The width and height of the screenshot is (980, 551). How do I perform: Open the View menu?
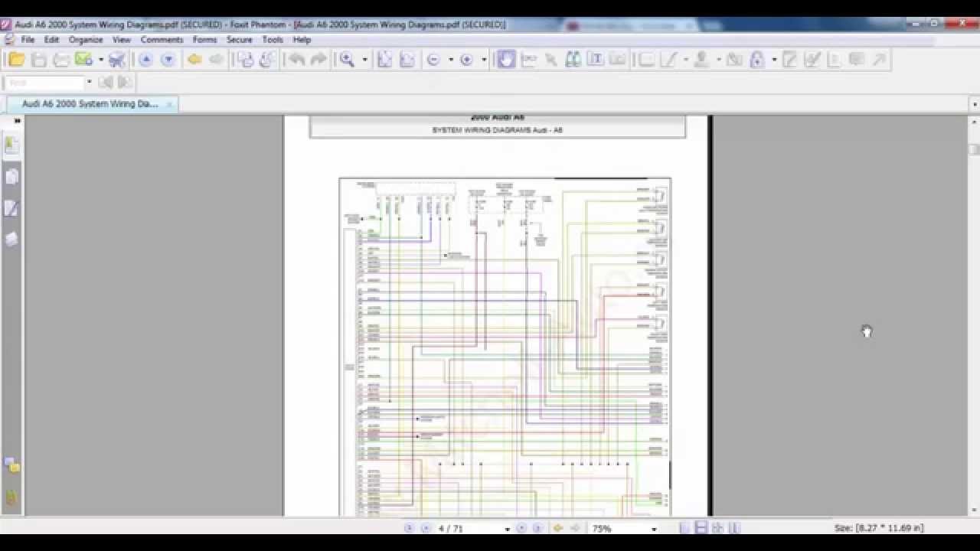pos(122,40)
